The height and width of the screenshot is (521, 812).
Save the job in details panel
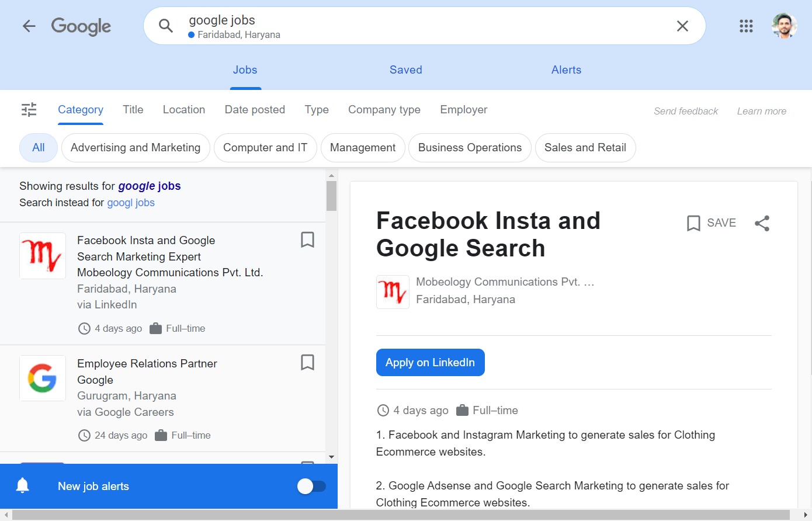click(711, 223)
